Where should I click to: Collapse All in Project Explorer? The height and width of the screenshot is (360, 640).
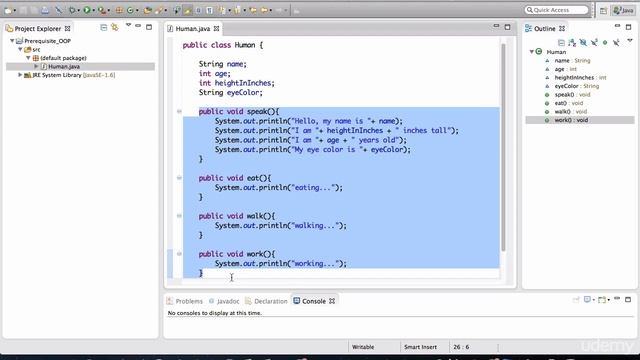(104, 27)
